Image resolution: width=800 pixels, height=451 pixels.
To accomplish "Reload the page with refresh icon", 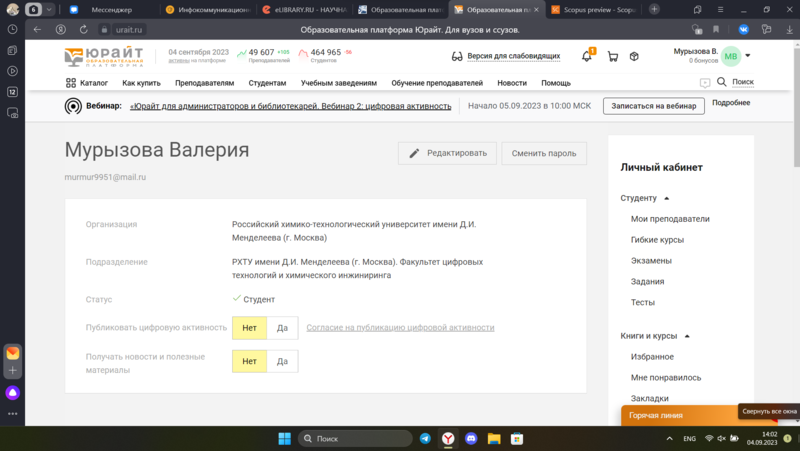I will coord(84,30).
